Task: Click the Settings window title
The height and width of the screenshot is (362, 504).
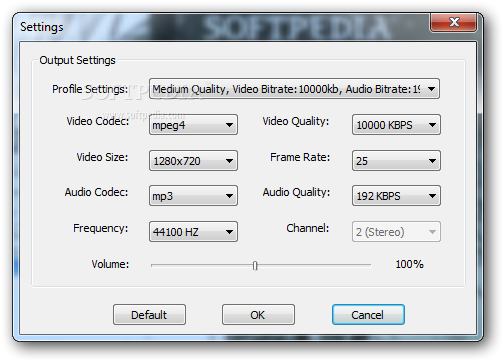Action: tap(42, 27)
